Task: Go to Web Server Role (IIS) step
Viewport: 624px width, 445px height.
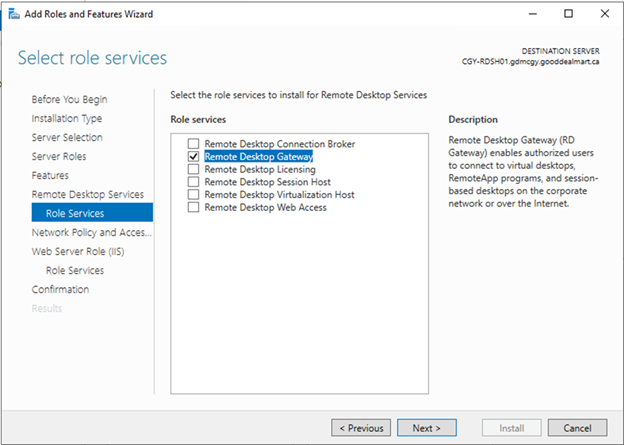Action: [78, 252]
